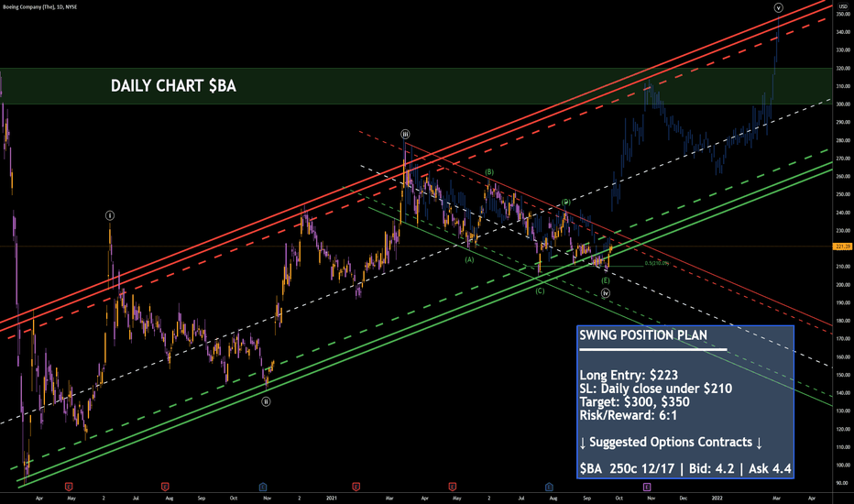Viewport: 854px width, 504px height.
Task: Select the circled wave (iv) label
Action: (x=605, y=293)
